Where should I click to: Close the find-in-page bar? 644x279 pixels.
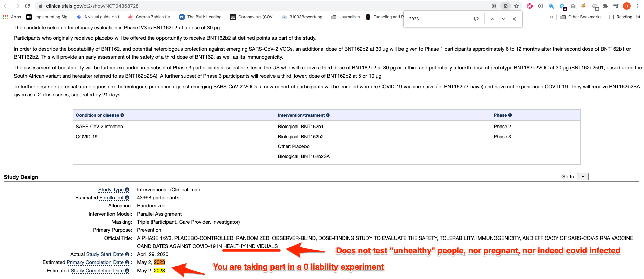pos(514,19)
